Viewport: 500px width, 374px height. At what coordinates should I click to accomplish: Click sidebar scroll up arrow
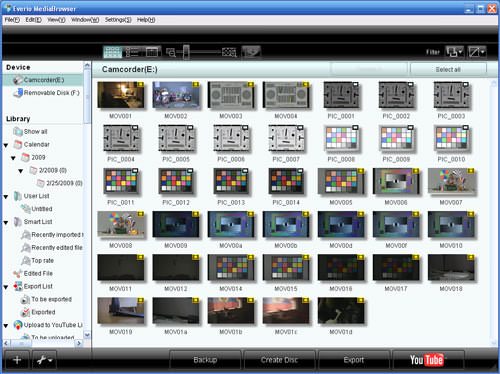[x=87, y=65]
